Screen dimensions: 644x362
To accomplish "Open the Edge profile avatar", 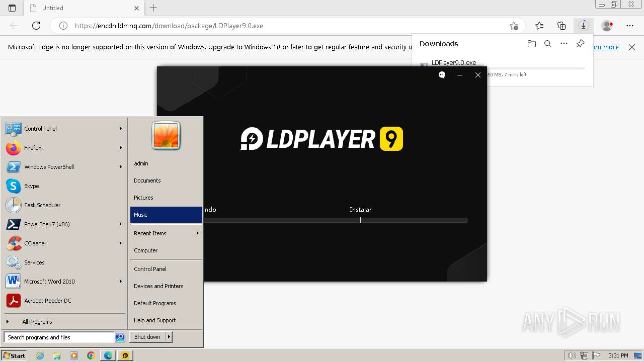I will [x=607, y=26].
